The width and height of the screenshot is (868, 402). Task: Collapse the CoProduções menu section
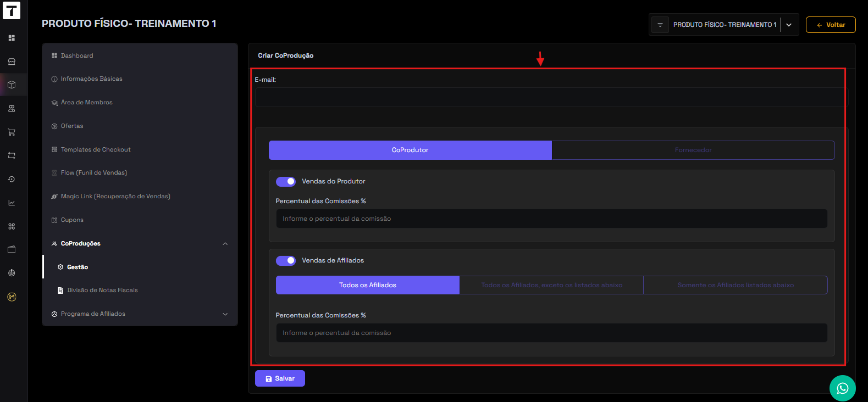coord(225,243)
